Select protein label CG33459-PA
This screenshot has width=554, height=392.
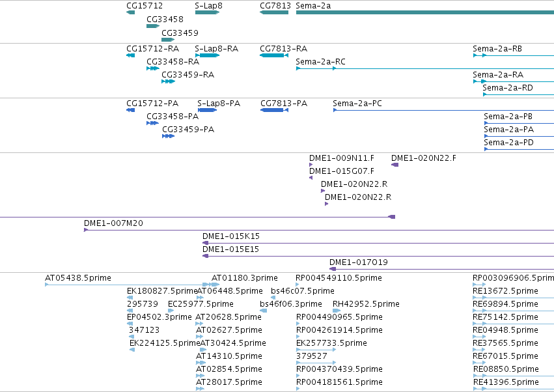pos(188,130)
